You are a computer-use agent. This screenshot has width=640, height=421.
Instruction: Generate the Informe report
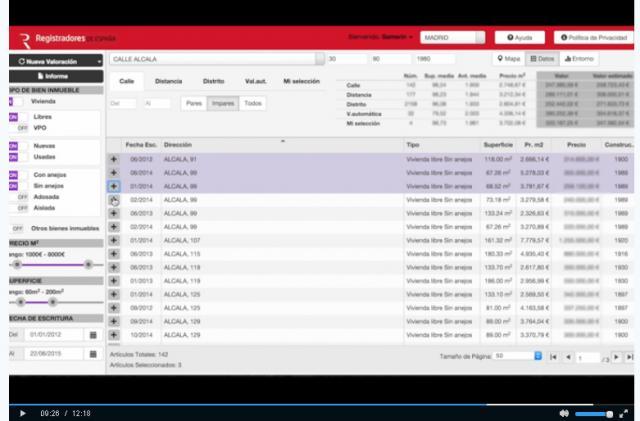[56, 76]
